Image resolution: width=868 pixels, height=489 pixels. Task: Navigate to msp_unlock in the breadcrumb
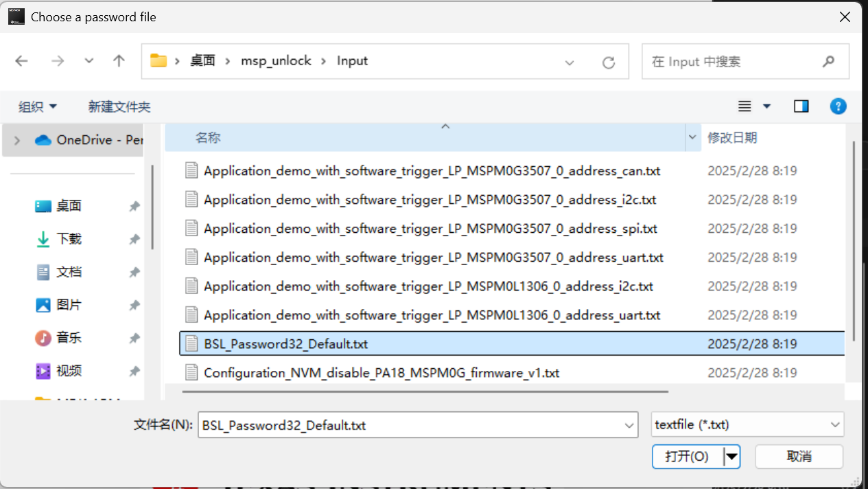click(277, 60)
